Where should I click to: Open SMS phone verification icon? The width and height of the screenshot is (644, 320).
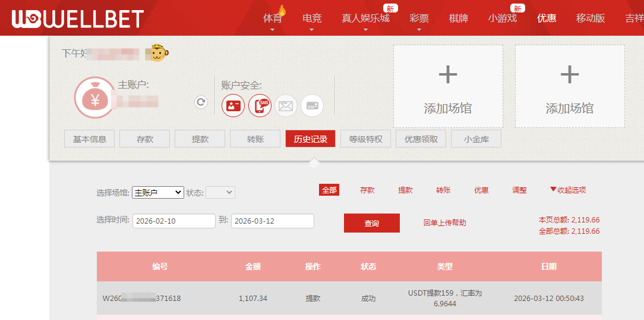[x=260, y=106]
